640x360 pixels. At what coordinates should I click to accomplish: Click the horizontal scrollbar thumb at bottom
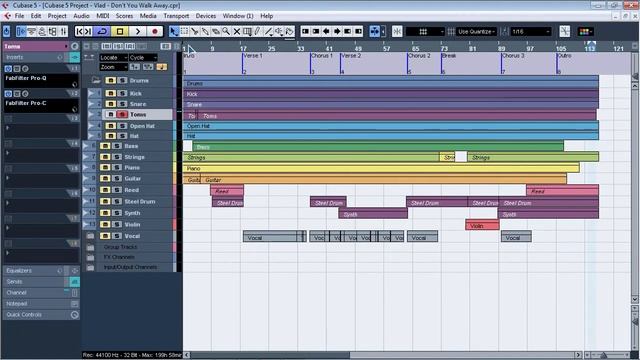[x=269, y=355]
